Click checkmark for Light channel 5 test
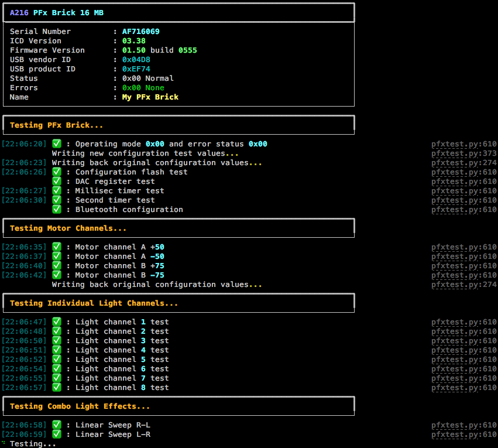This screenshot has width=498, height=448. point(57,360)
